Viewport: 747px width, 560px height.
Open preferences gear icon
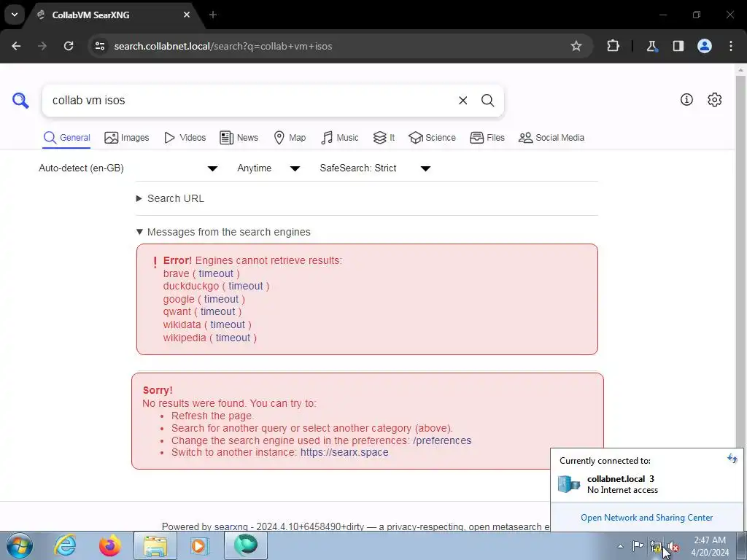point(715,99)
